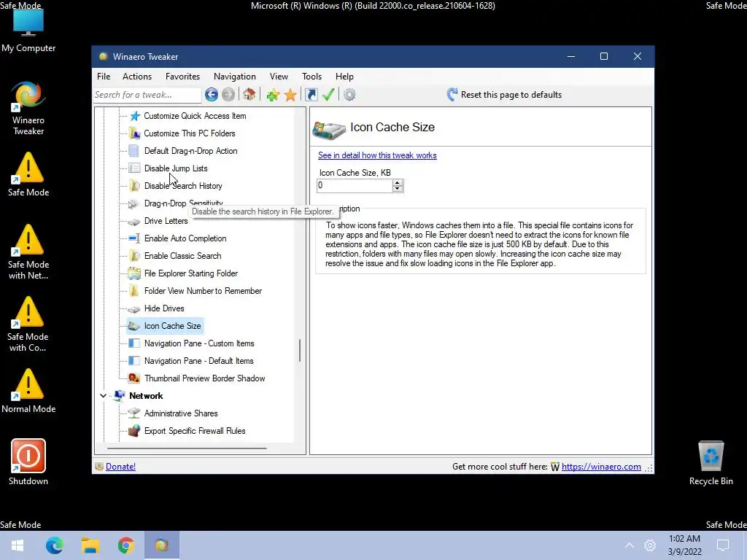This screenshot has height=560, width=747.
Task: Open the Recycle Bin
Action: tap(711, 462)
